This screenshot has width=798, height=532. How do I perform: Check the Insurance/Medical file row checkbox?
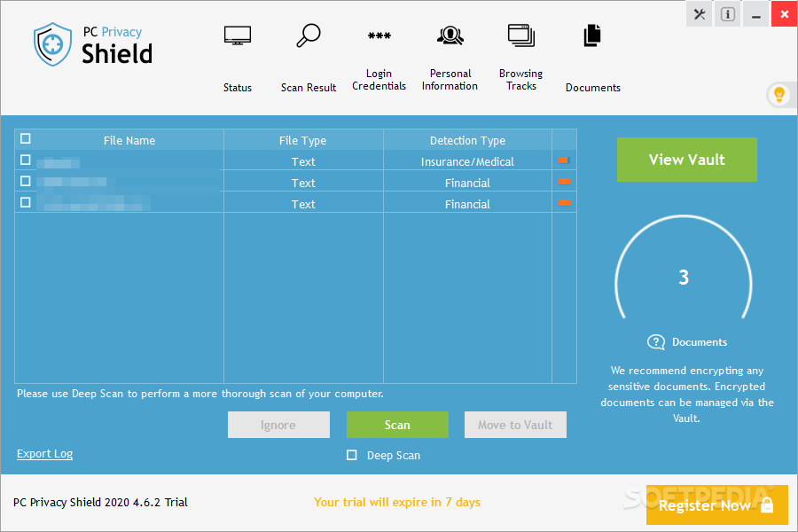pos(26,160)
